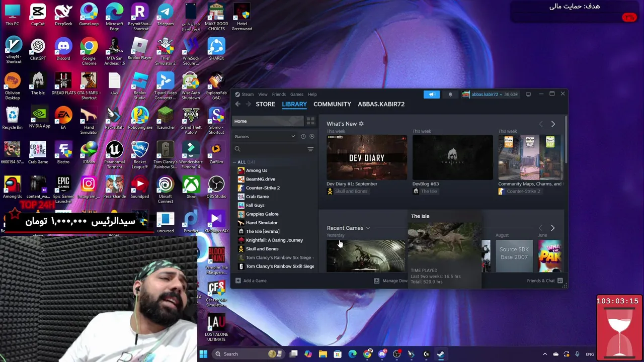Advance What's New carousel right arrow
Screen dimensions: 644x362
coord(552,124)
